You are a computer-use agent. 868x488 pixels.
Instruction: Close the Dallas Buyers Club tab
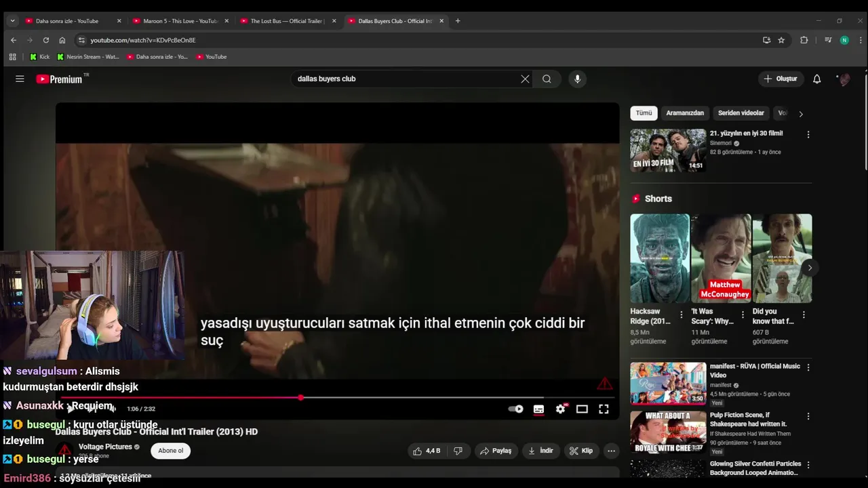click(x=441, y=21)
